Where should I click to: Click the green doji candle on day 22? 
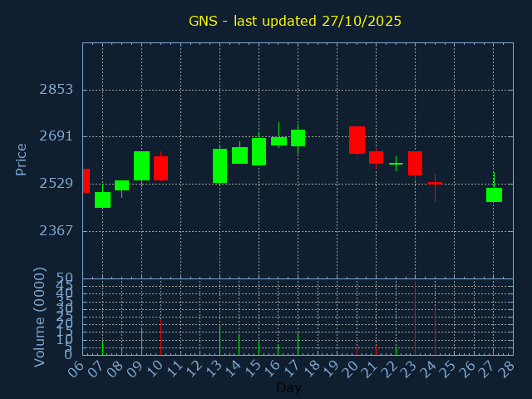(396, 164)
